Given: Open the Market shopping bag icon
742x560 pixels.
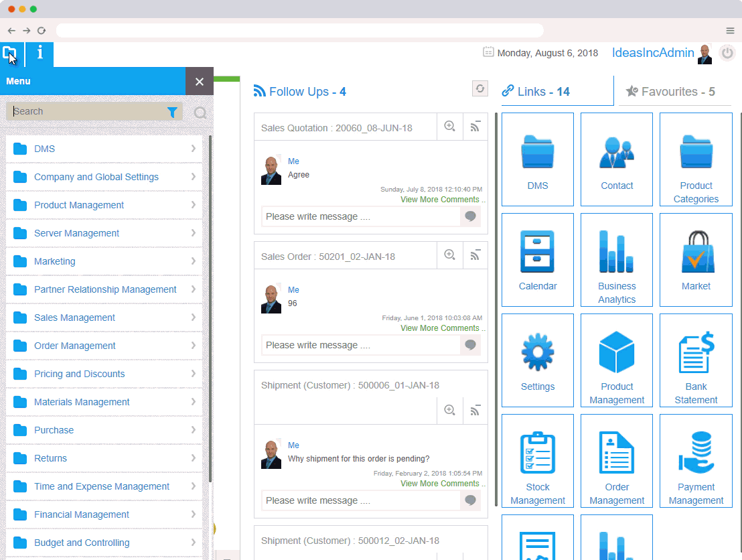Looking at the screenshot, I should 696,252.
